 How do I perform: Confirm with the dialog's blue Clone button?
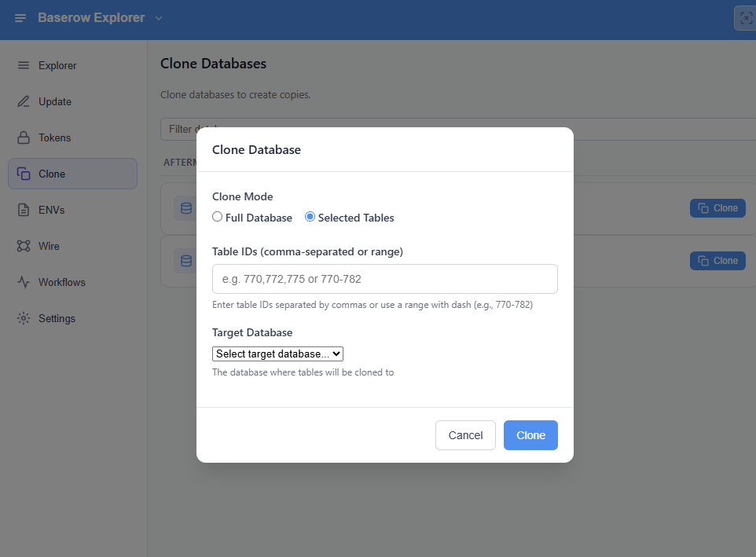tap(530, 435)
